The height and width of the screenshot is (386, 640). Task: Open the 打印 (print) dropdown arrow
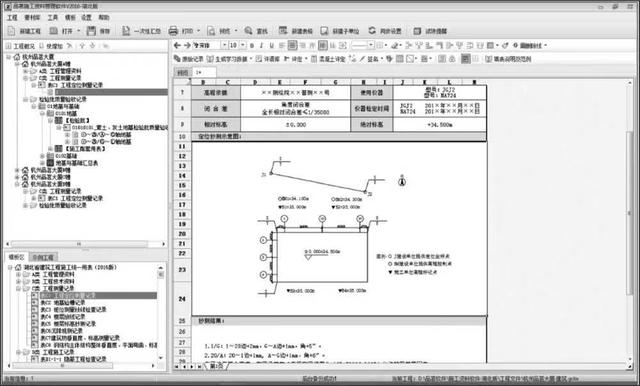(x=199, y=31)
